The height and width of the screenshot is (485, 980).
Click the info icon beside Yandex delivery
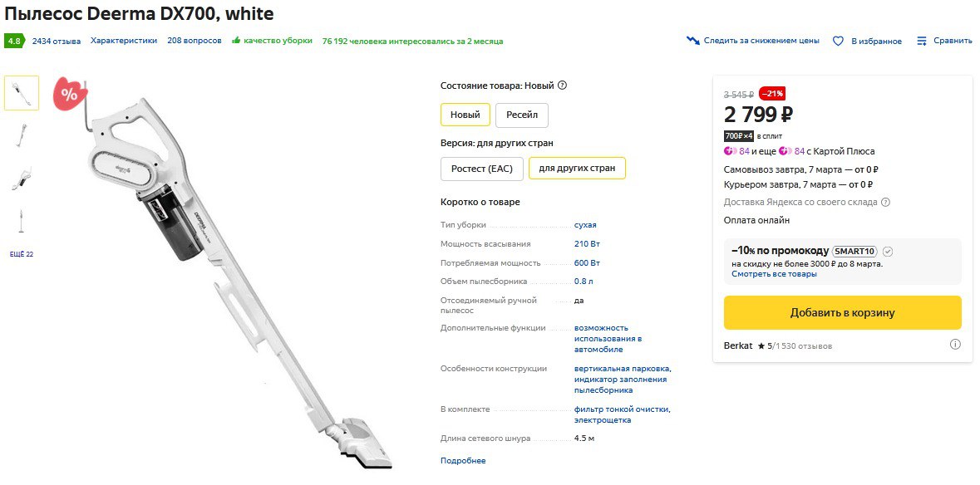coord(885,202)
